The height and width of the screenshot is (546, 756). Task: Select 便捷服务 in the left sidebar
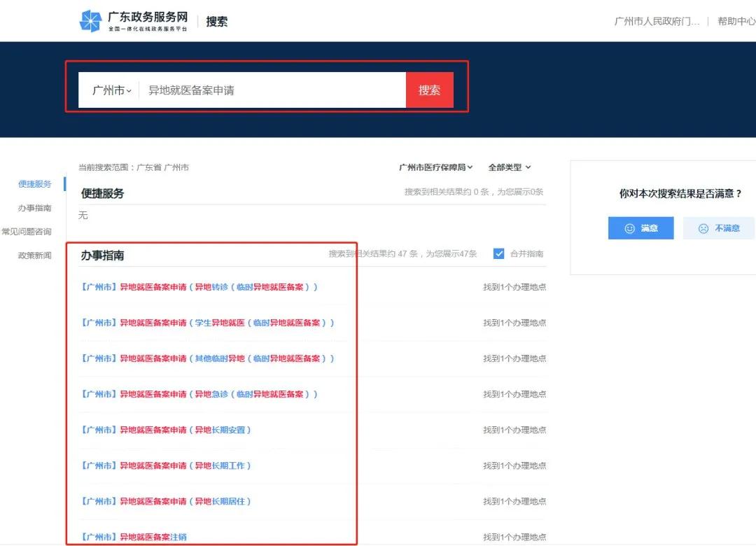35,183
